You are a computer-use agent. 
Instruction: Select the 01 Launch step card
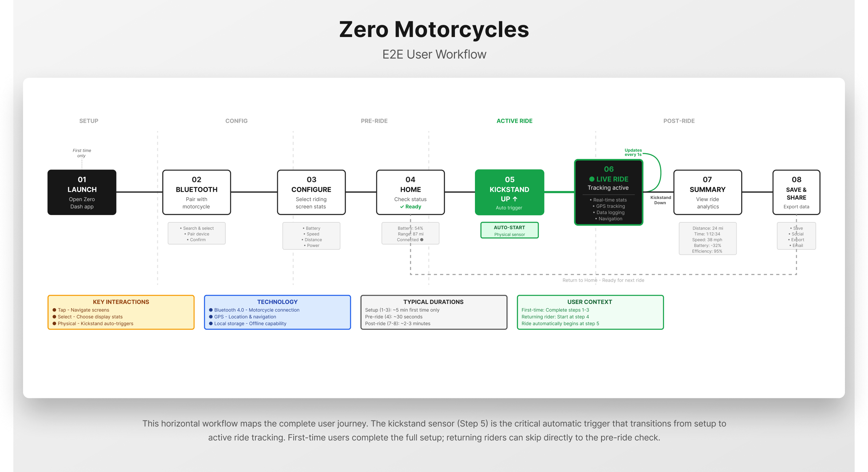[82, 192]
